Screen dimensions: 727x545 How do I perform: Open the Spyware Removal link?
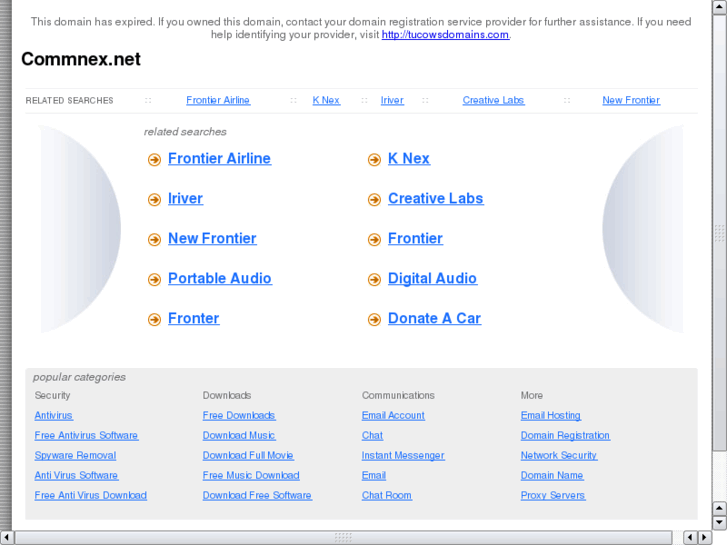click(75, 455)
